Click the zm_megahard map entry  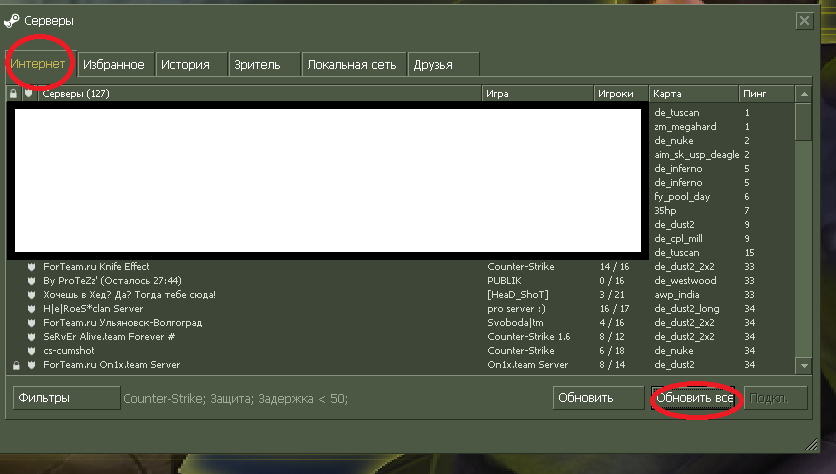(685, 126)
